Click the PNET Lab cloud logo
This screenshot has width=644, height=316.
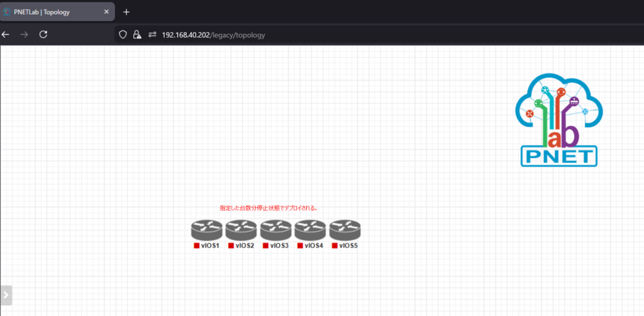click(x=558, y=120)
